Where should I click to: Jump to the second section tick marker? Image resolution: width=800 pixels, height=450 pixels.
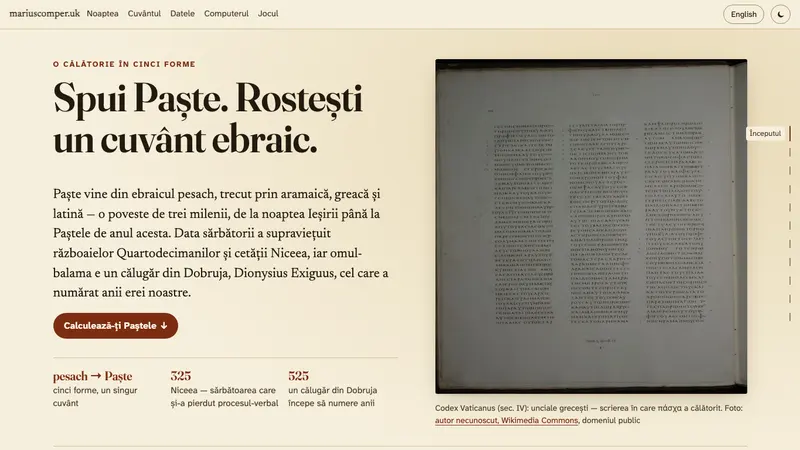790,153
